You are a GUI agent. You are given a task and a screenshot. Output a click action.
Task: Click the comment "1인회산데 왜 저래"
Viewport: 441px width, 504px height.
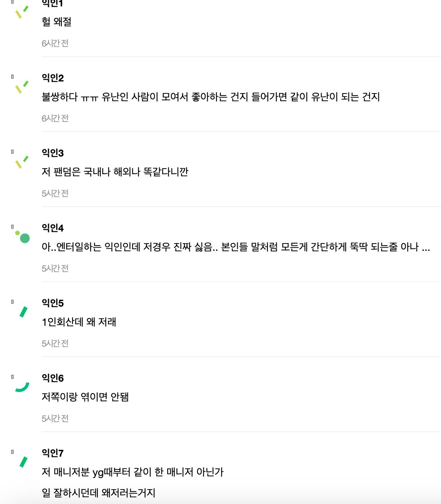(79, 322)
